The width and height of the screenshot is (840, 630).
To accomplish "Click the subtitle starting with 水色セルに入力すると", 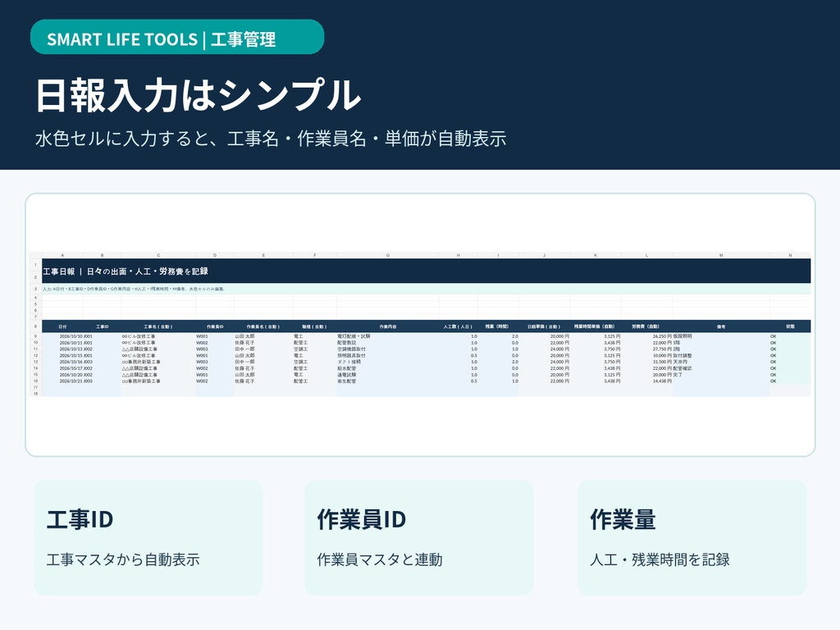I will point(271,139).
